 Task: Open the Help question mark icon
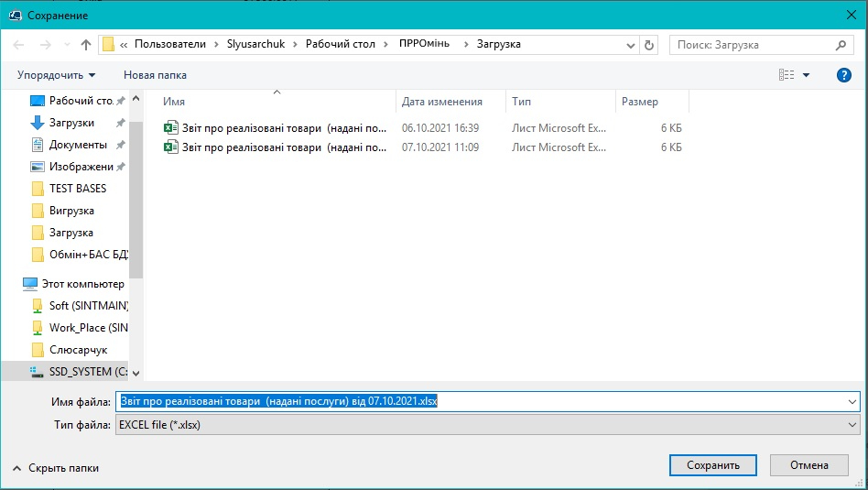[x=844, y=75]
